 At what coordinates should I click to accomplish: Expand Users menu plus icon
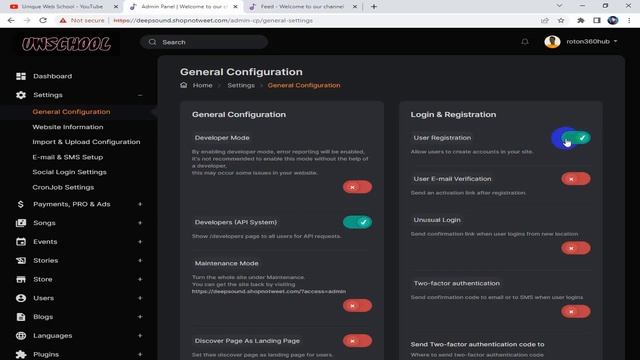(x=140, y=298)
